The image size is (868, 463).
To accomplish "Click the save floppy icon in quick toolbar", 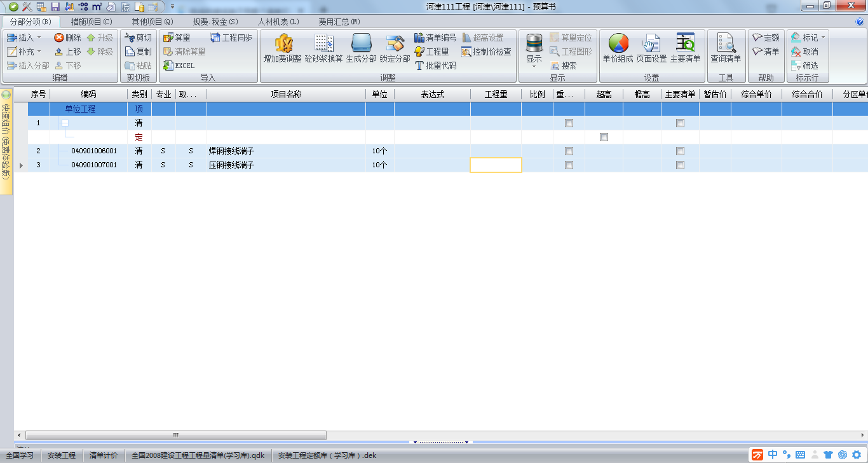I will point(55,6).
